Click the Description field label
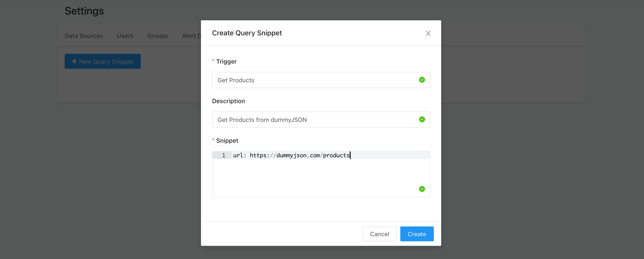 pos(228,101)
